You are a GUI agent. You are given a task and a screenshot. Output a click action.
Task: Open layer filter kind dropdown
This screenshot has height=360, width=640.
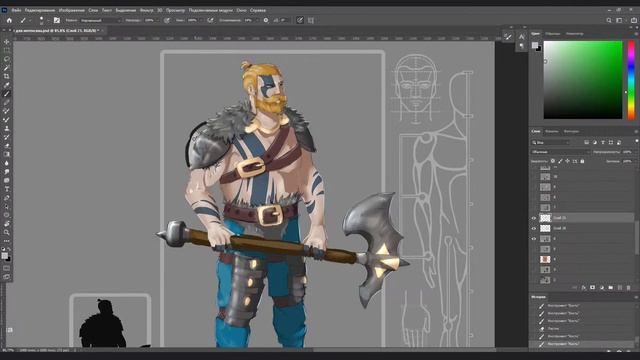(x=550, y=142)
